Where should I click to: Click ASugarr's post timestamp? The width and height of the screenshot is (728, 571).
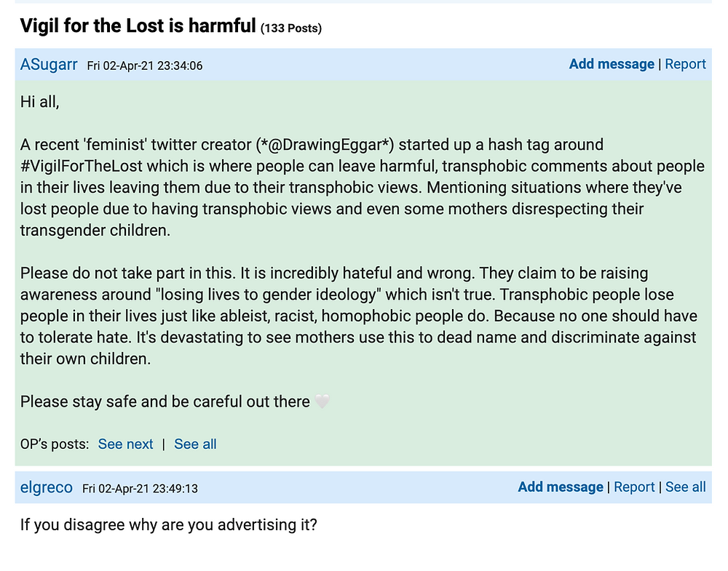pyautogui.click(x=145, y=66)
